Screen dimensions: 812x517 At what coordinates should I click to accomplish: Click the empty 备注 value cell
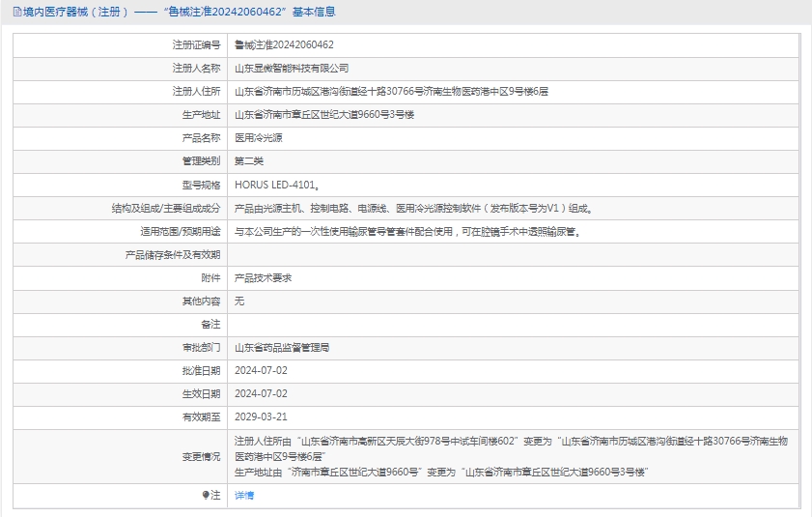tap(514, 324)
